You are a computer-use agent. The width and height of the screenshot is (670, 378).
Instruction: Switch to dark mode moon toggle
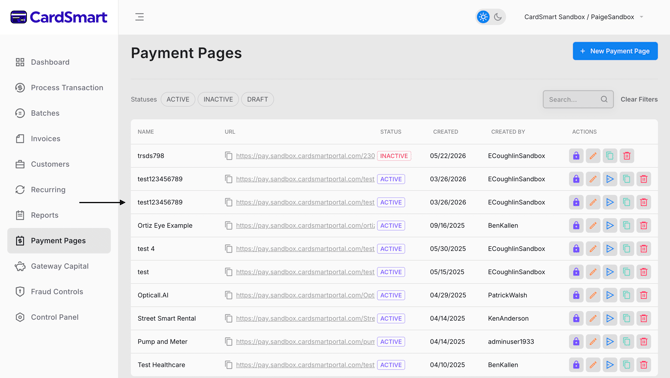[x=498, y=17]
